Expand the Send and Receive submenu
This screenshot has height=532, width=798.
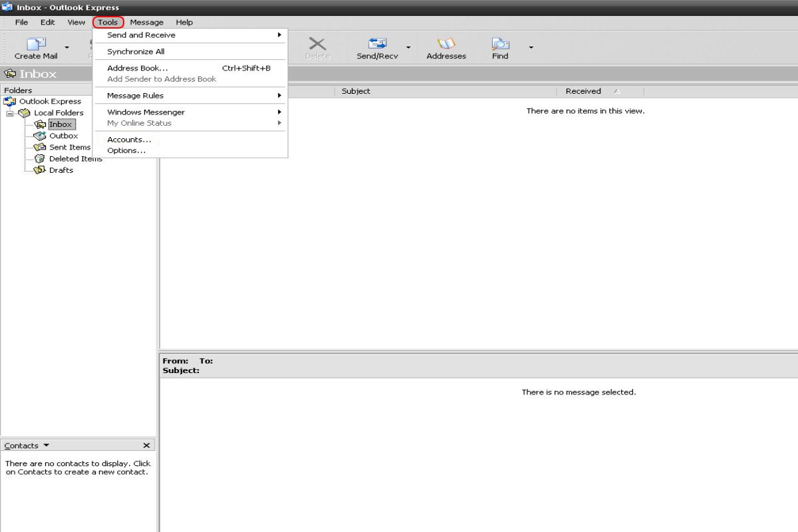pyautogui.click(x=190, y=35)
